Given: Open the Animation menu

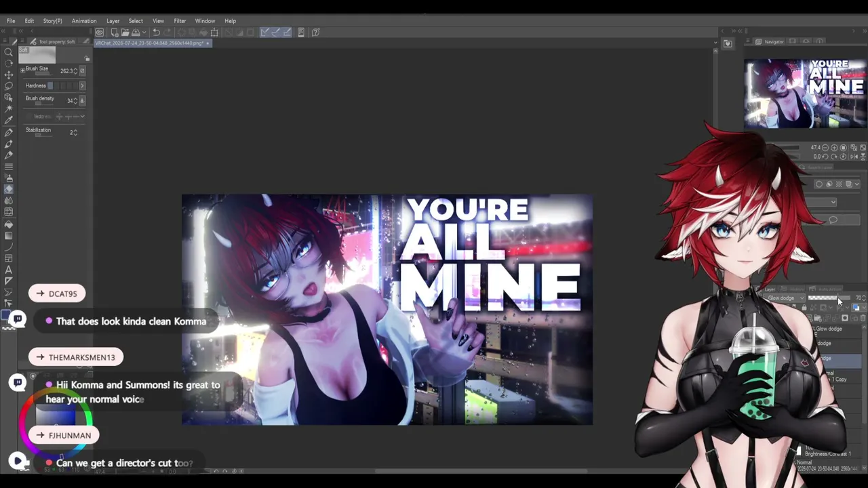Looking at the screenshot, I should pyautogui.click(x=84, y=21).
